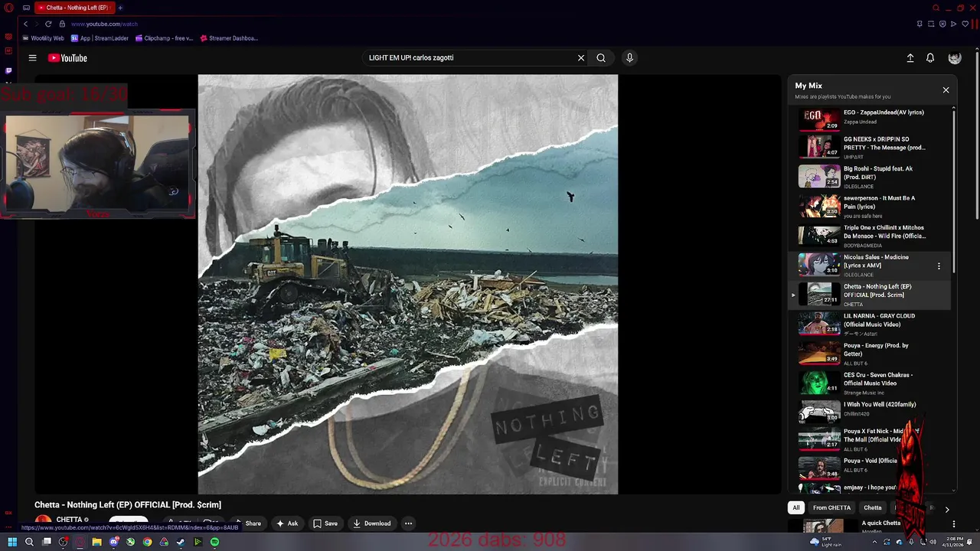Open Windows taskbar search

(x=29, y=542)
